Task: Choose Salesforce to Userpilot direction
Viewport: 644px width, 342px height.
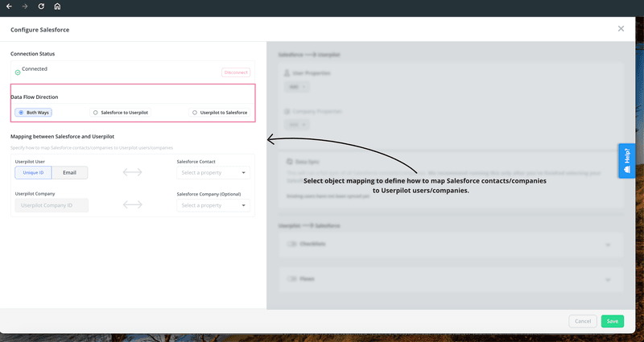Action: pyautogui.click(x=120, y=113)
